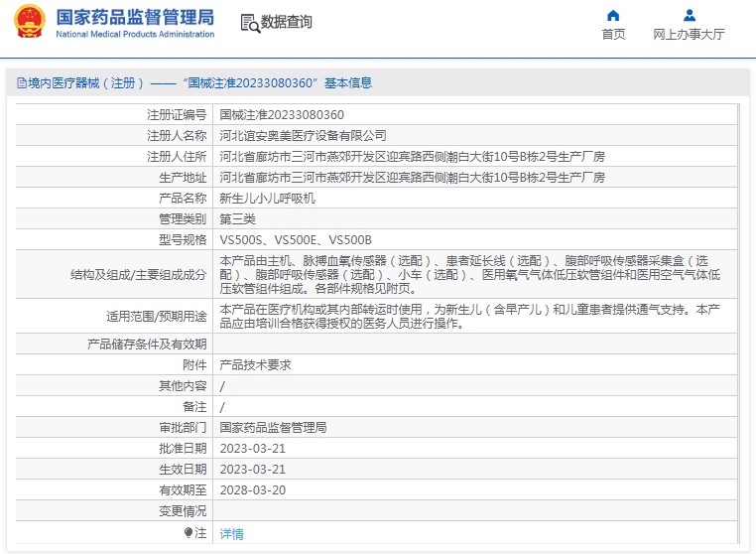Click the 变更情况 row label
Image resolution: width=756 pixels, height=554 pixels.
[183, 510]
